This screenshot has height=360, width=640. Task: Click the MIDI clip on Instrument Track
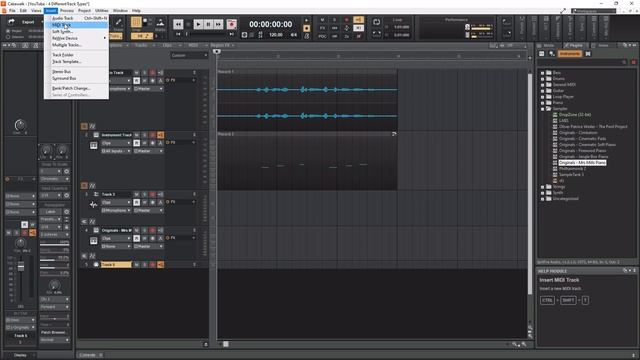pyautogui.click(x=307, y=161)
